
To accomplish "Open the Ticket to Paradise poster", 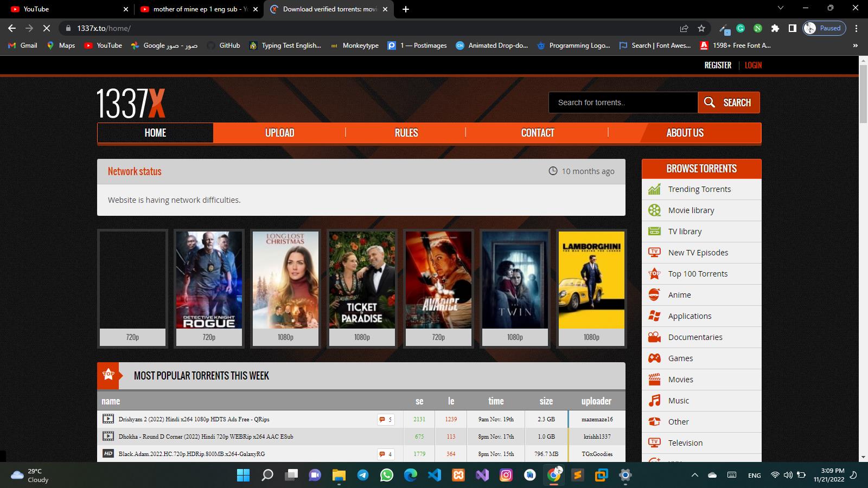I will [362, 280].
